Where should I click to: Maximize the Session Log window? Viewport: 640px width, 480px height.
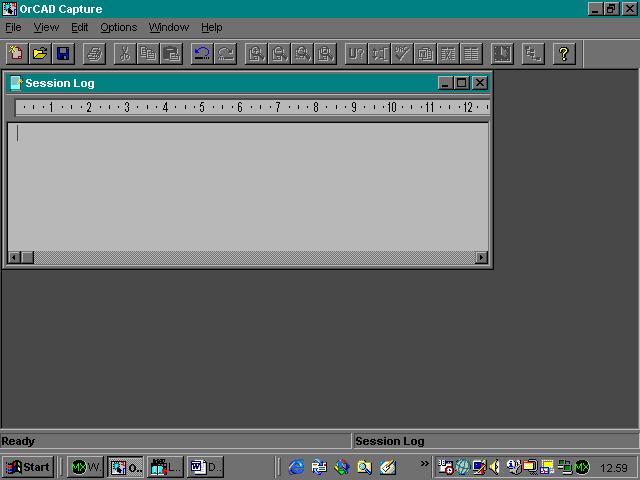click(462, 83)
